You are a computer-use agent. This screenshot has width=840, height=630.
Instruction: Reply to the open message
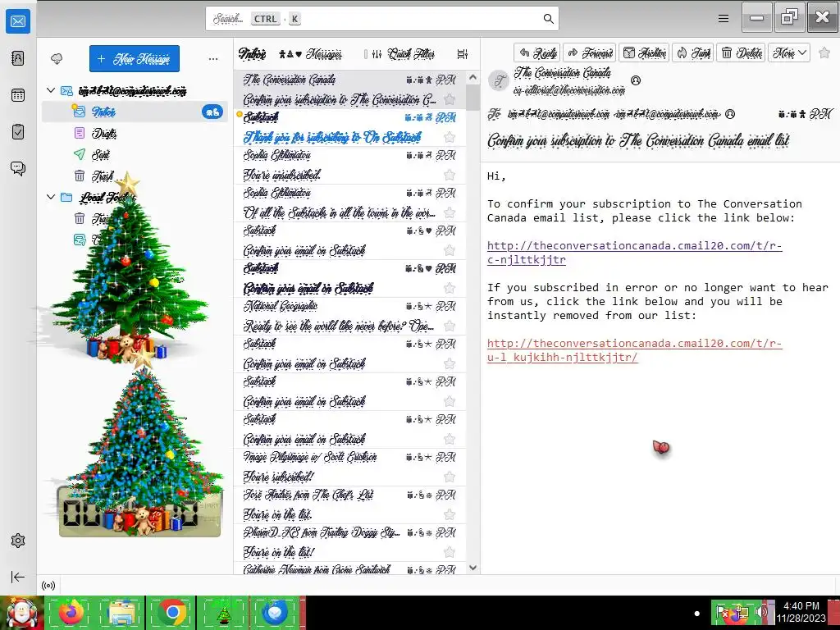(537, 52)
